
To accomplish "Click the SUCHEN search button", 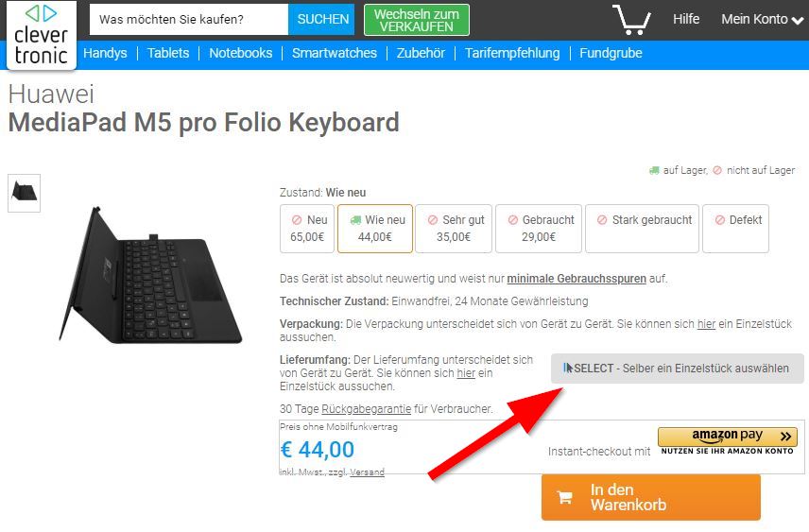I will tap(321, 19).
